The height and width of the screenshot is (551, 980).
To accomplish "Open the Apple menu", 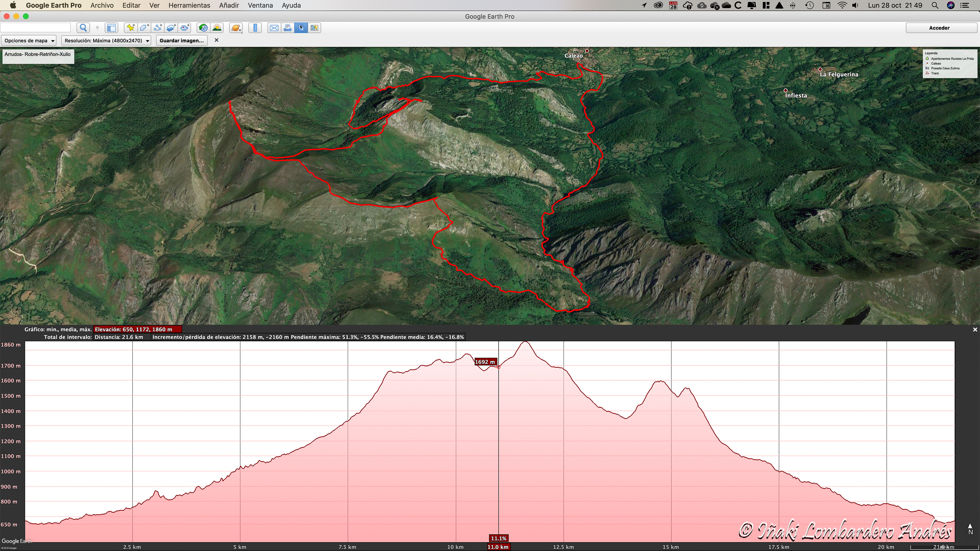I will [13, 5].
